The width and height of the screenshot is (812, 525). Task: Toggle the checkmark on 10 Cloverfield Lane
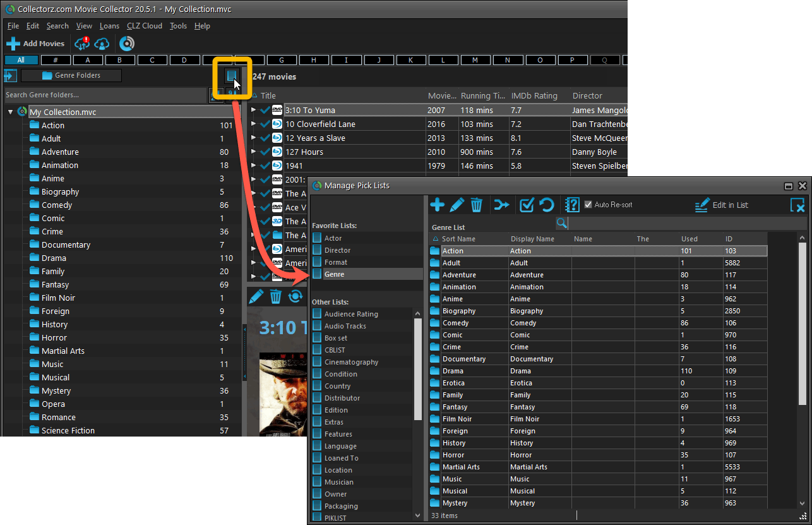[265, 124]
